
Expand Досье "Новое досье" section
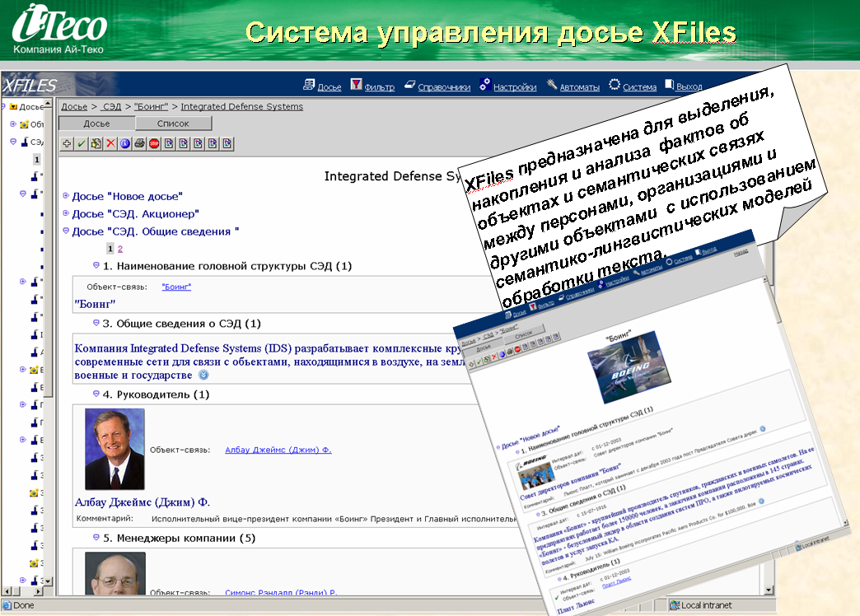tap(66, 195)
